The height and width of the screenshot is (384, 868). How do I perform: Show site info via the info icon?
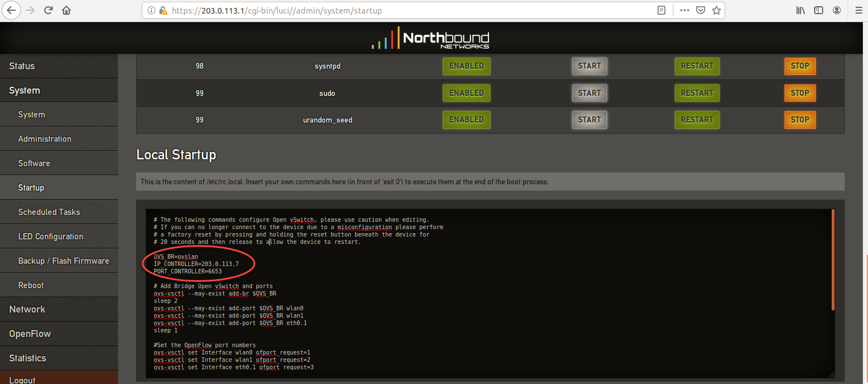(151, 10)
